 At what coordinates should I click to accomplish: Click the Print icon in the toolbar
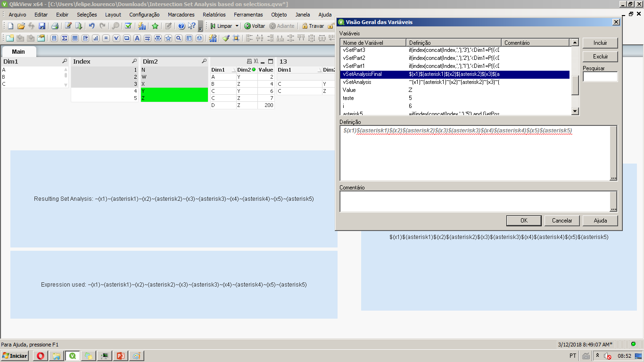(55, 26)
